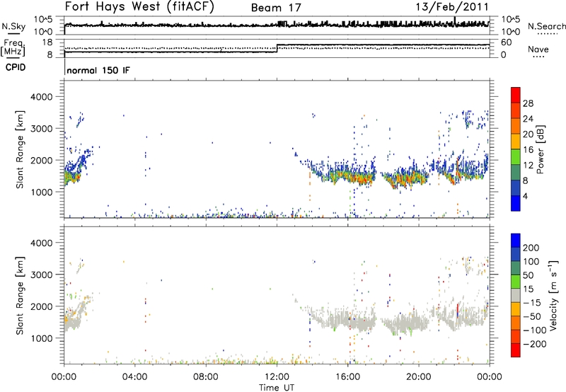Click the '-50' tick on the velocity colorbar
This screenshot has width=566, height=392.
tap(532, 316)
